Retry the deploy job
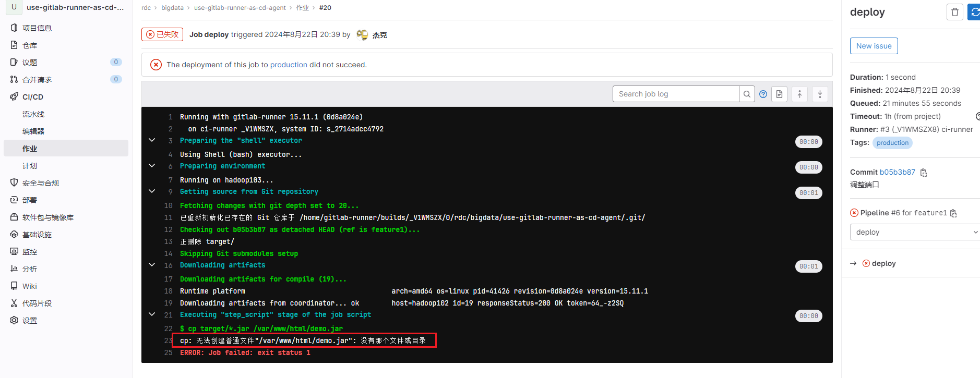This screenshot has width=980, height=378. pyautogui.click(x=974, y=12)
